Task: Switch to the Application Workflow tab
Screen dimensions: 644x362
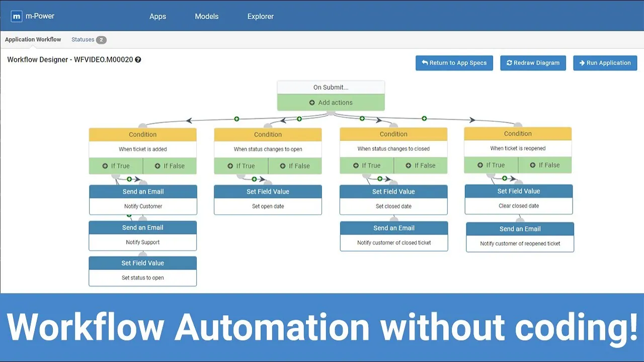Action: [x=33, y=40]
